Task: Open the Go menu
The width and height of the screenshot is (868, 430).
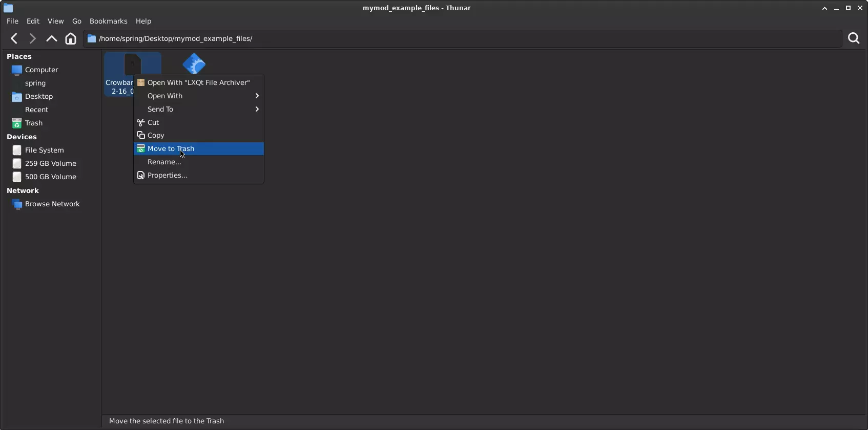Action: 77,21
